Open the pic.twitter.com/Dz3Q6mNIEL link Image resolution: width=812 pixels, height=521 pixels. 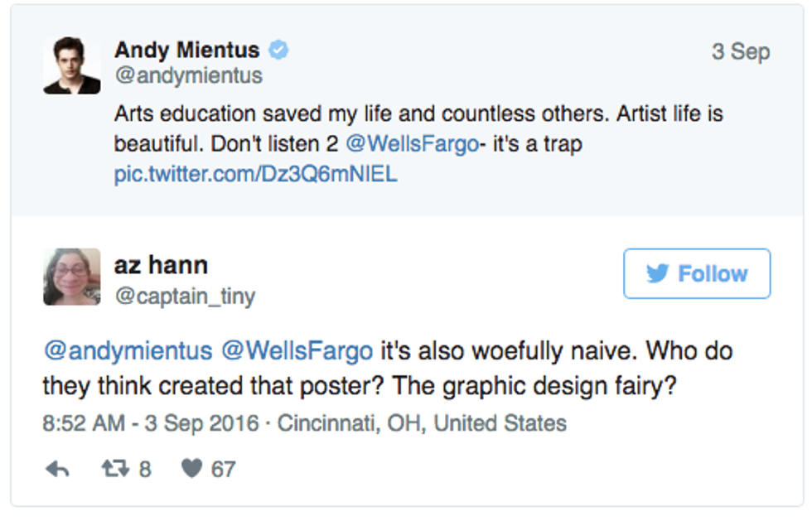coord(256,175)
